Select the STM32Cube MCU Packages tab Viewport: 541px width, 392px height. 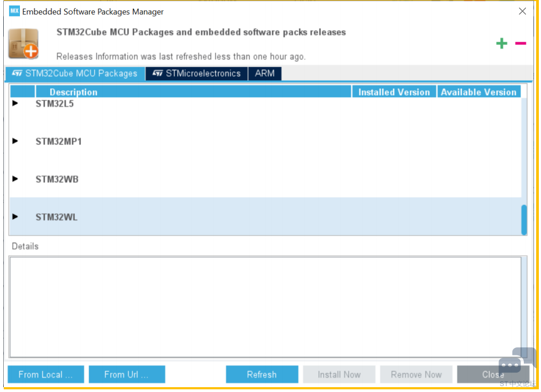(x=75, y=74)
